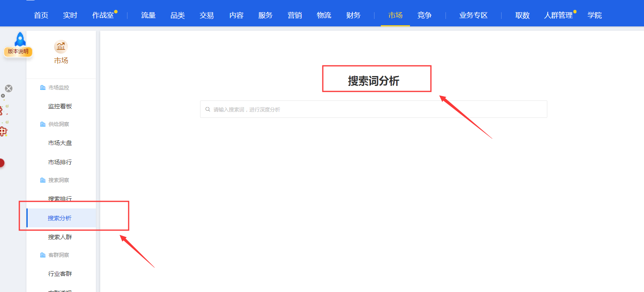Go to 首页 in top navigation
644x292 pixels.
tap(41, 15)
